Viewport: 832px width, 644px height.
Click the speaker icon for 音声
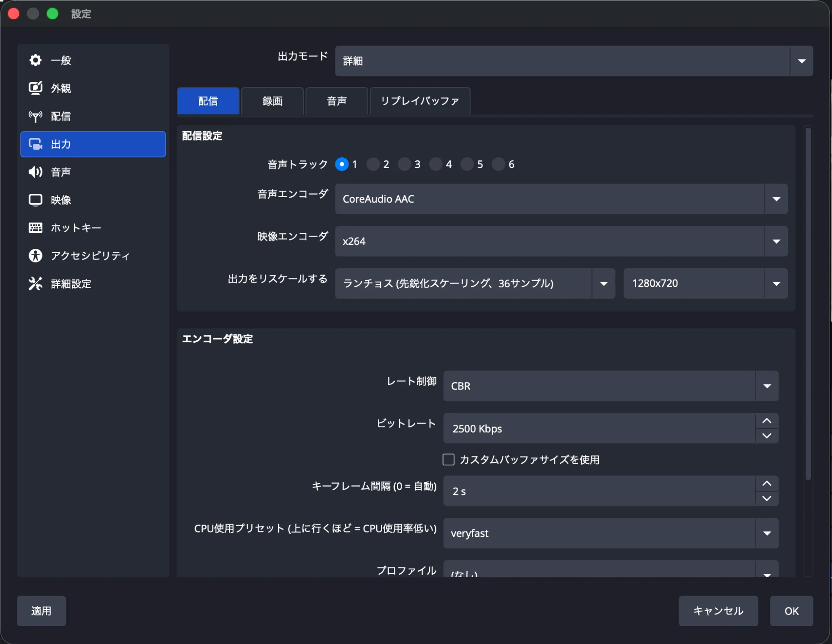pos(36,172)
